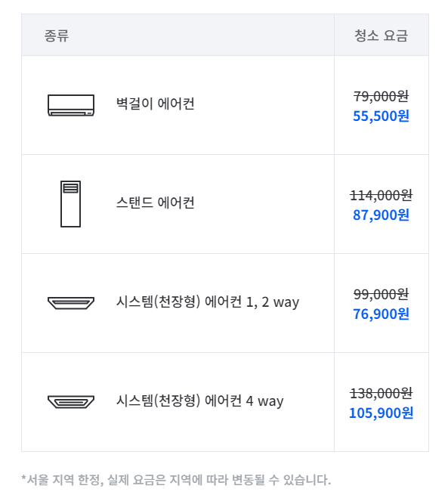This screenshot has height=498, width=448.
Task: Click the struck-through price 79,000원
Action: pyautogui.click(x=381, y=96)
